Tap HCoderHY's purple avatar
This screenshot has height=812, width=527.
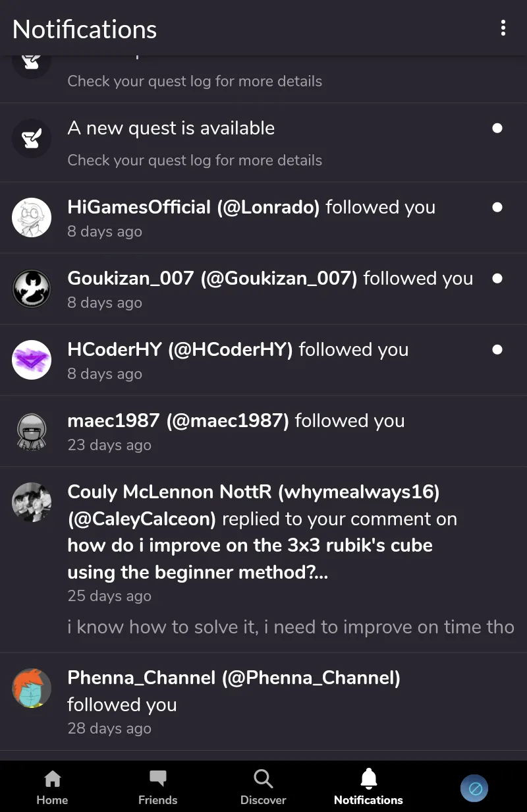pyautogui.click(x=32, y=360)
